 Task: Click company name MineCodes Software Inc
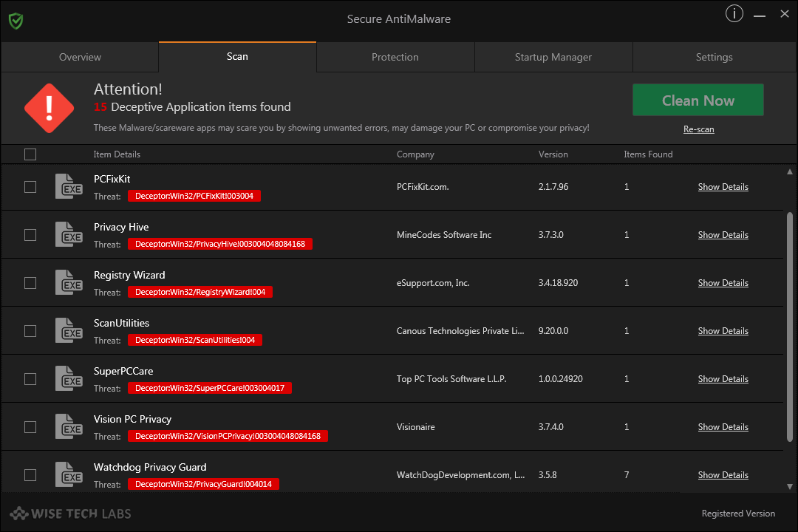[x=444, y=235]
